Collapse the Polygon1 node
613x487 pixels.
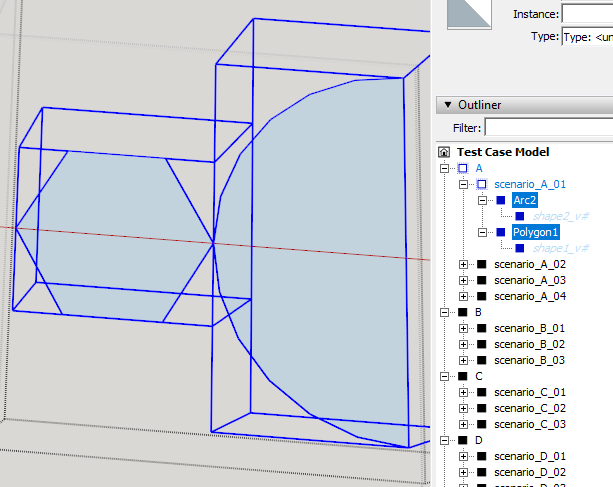click(482, 233)
